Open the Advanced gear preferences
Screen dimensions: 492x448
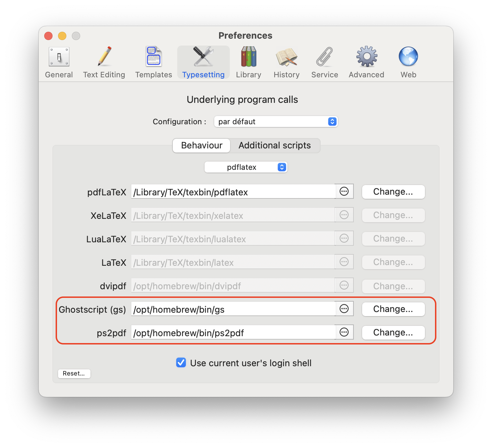coord(366,62)
